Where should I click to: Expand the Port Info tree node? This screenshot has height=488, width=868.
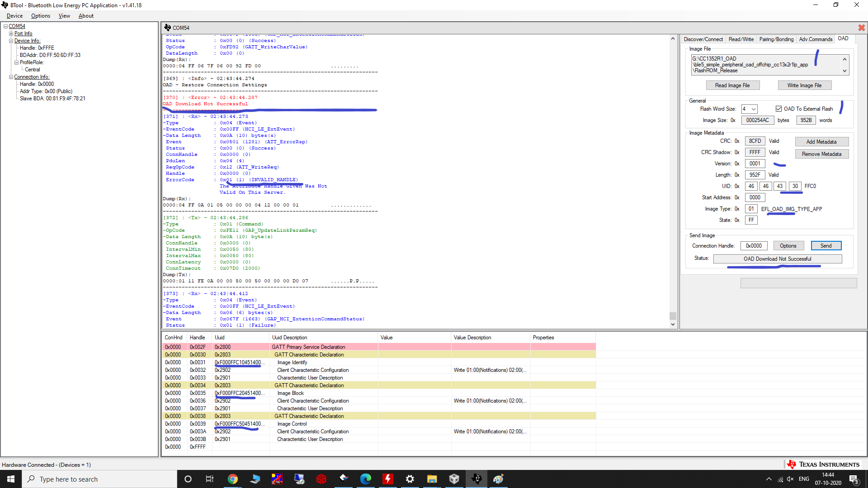[x=11, y=33]
